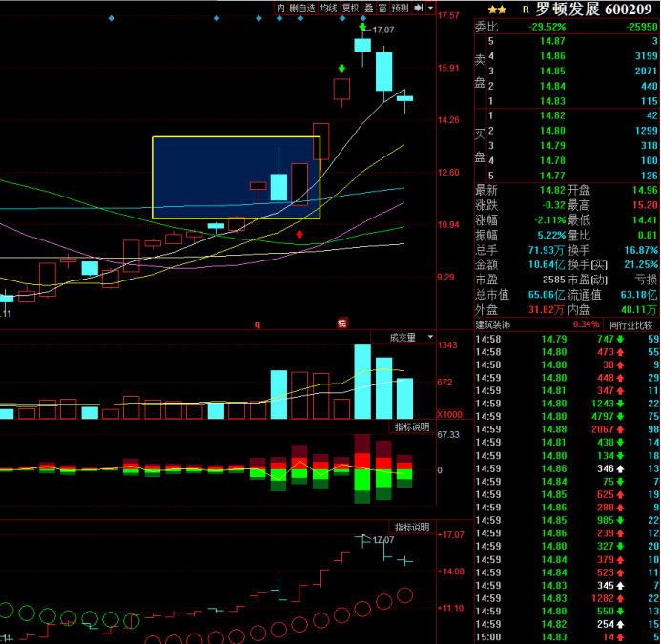Image resolution: width=661 pixels, height=644 pixels.
Task: Open the 同行业比较 industry comparison link
Action: (x=630, y=325)
